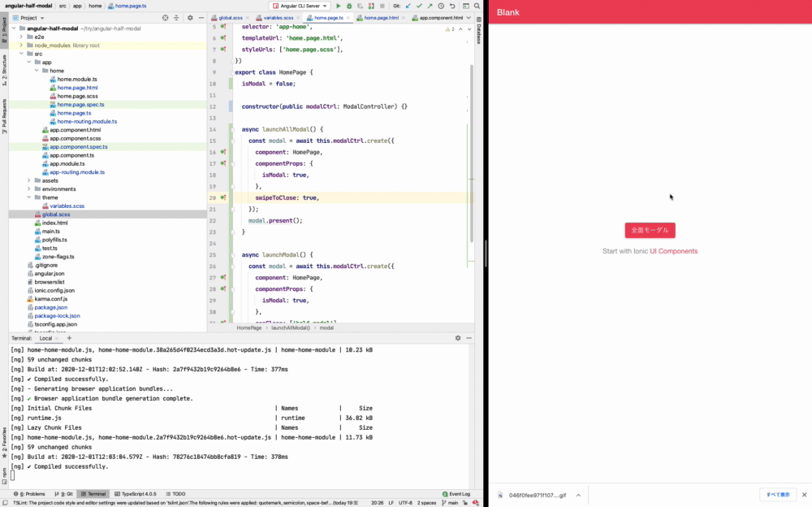Run the Angular CLI Server configuration
The image size is (812, 507).
click(338, 6)
